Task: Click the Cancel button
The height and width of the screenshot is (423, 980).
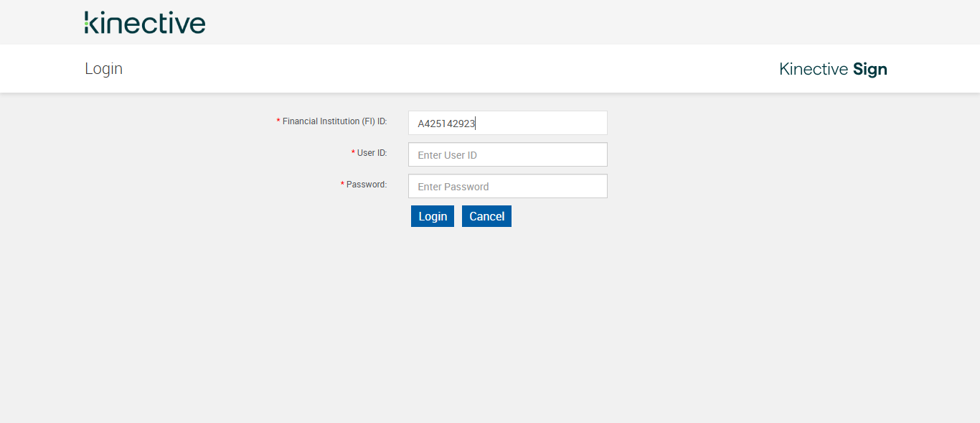Action: [x=486, y=216]
